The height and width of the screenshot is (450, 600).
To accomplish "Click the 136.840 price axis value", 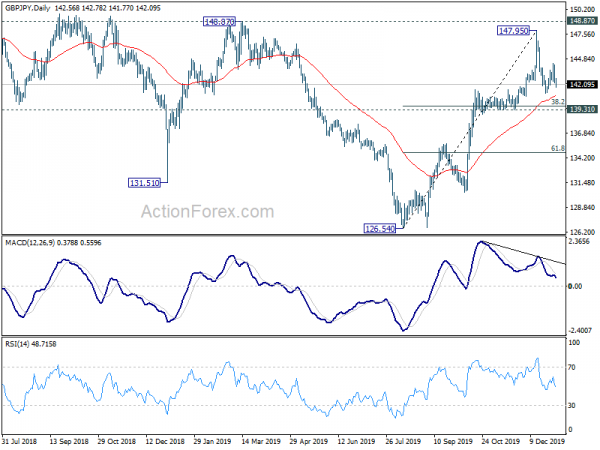I will pyautogui.click(x=582, y=133).
